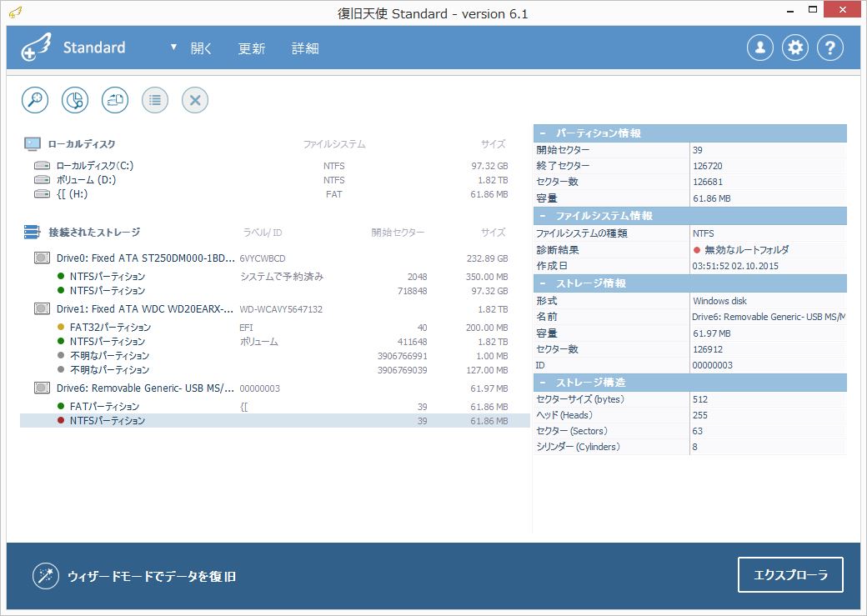The width and height of the screenshot is (867, 616).
Task: Click the drive icon for ボリューム (D:)
Action: click(42, 180)
